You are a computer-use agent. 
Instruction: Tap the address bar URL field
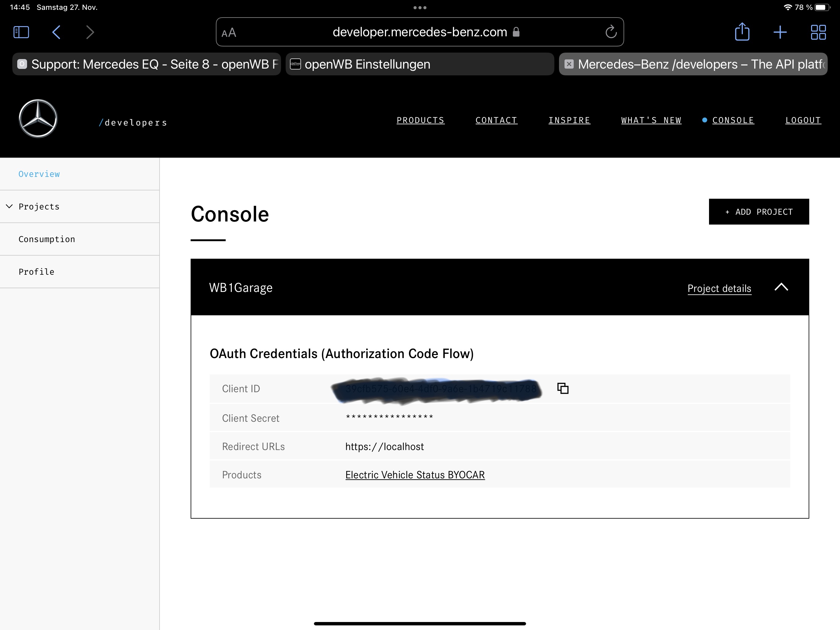pyautogui.click(x=419, y=32)
